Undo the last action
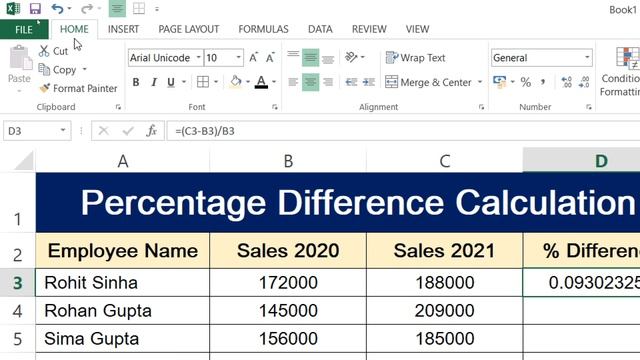 point(57,9)
